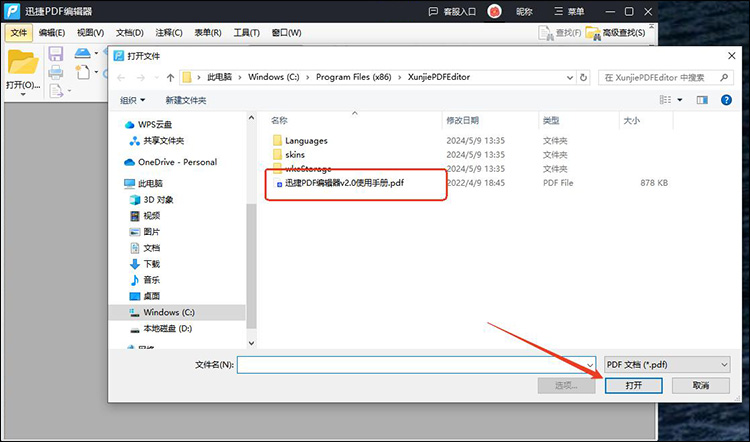Expand the address bar history dropdown
The width and height of the screenshot is (750, 442).
click(x=570, y=77)
